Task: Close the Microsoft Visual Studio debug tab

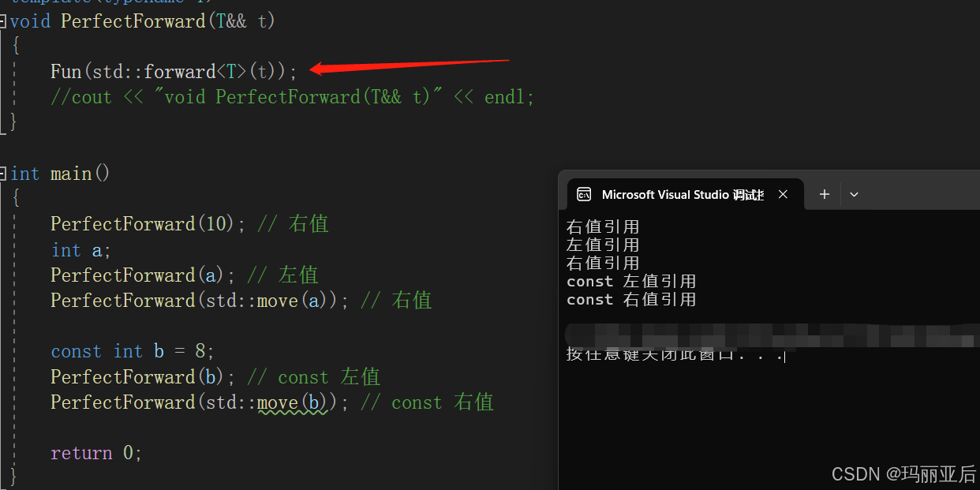Action: coord(783,194)
